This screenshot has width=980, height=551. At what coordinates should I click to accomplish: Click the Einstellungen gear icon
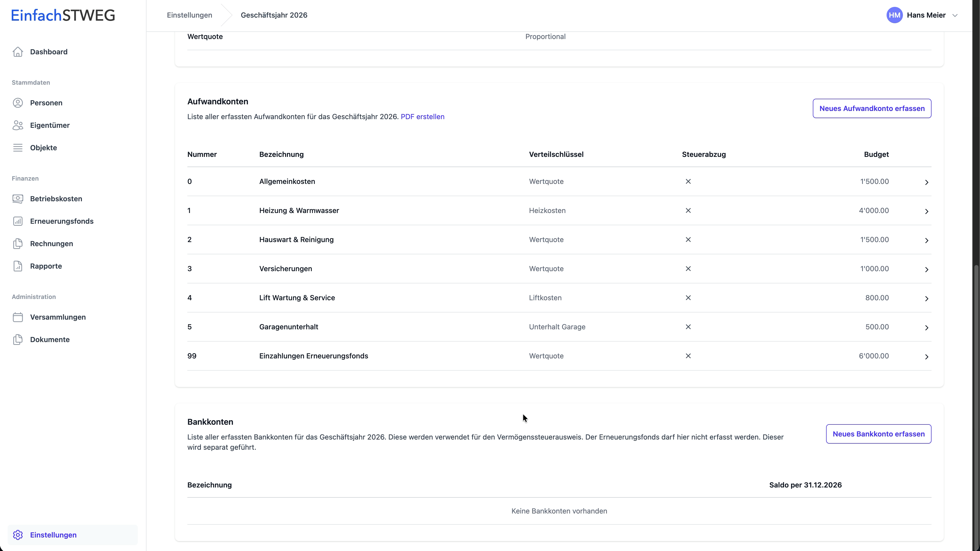pos(18,535)
